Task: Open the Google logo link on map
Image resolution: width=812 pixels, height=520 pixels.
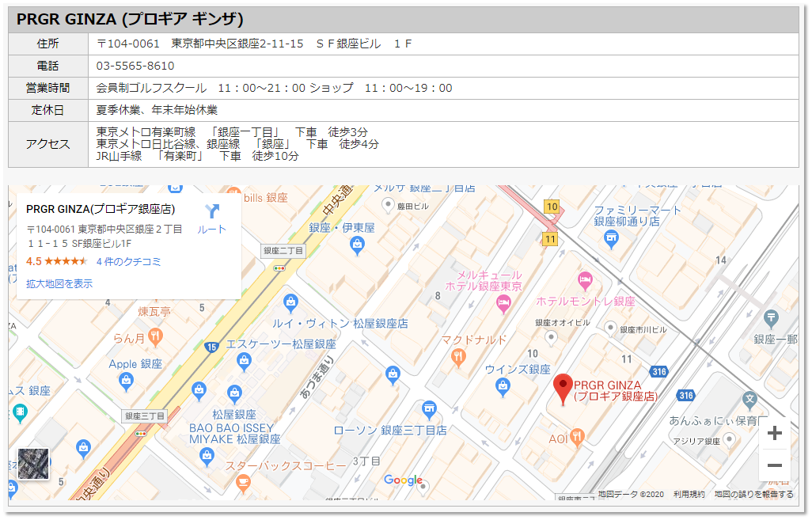Action: click(403, 480)
